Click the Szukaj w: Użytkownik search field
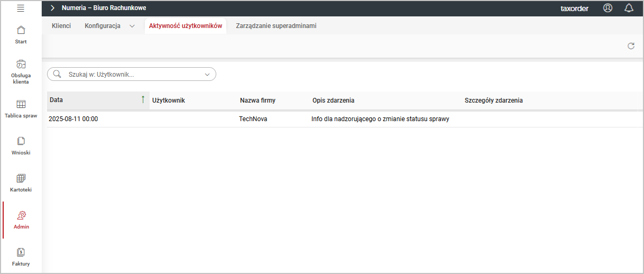Screen dimensions: 644x274 pyautogui.click(x=132, y=75)
